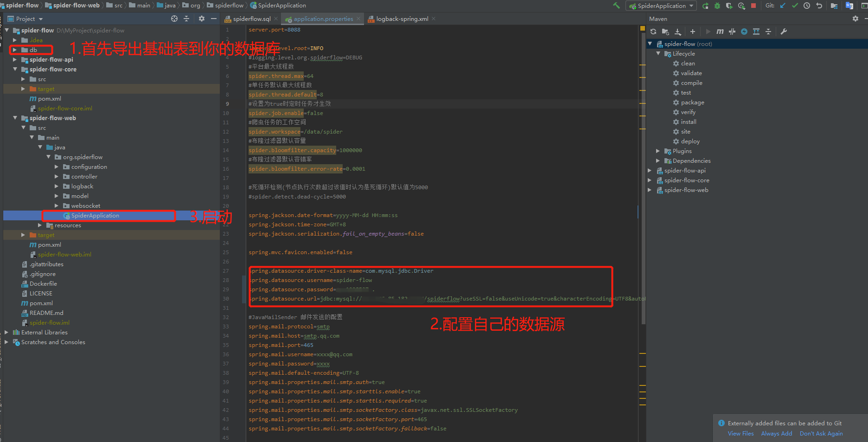Reload All Maven Projects in the Maven panel
The height and width of the screenshot is (442, 868).
tap(653, 31)
